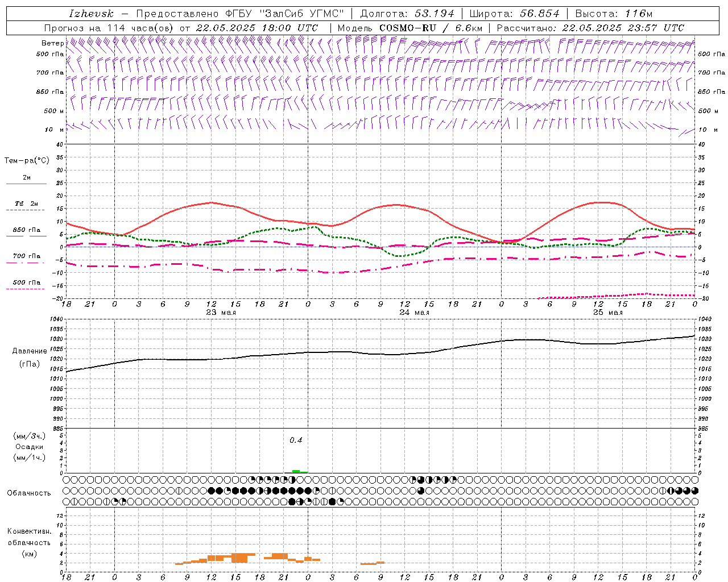728x582 pixels.
Task: Select the elevation value 116м
Action: [x=638, y=14]
